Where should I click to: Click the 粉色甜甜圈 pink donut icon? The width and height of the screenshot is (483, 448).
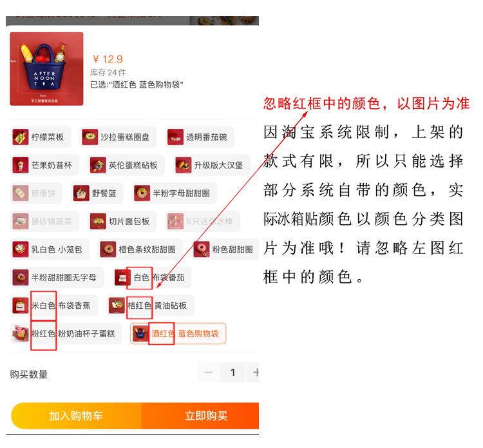(x=202, y=249)
